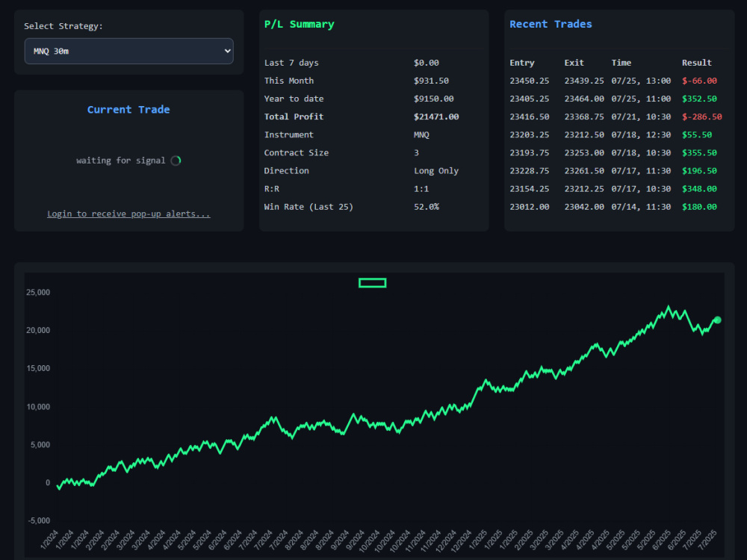The width and height of the screenshot is (747, 560).
Task: Click the This Month value $931.50
Action: 431,81
